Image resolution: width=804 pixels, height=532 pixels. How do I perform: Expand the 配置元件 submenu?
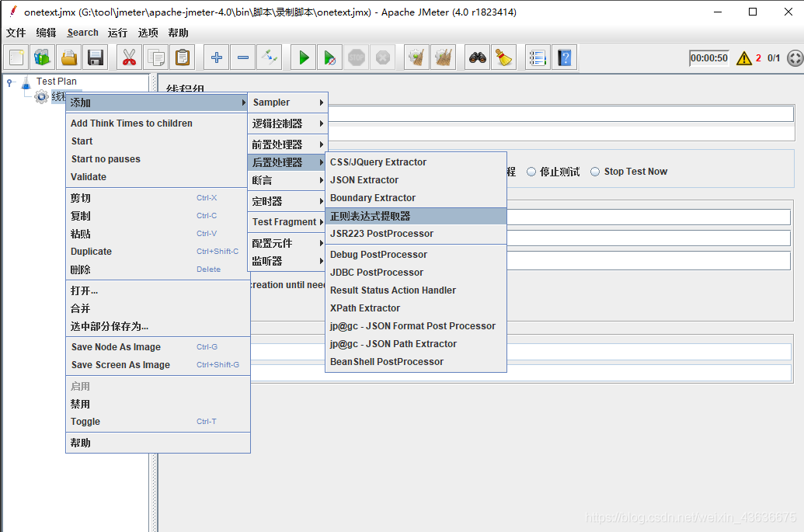[287, 243]
